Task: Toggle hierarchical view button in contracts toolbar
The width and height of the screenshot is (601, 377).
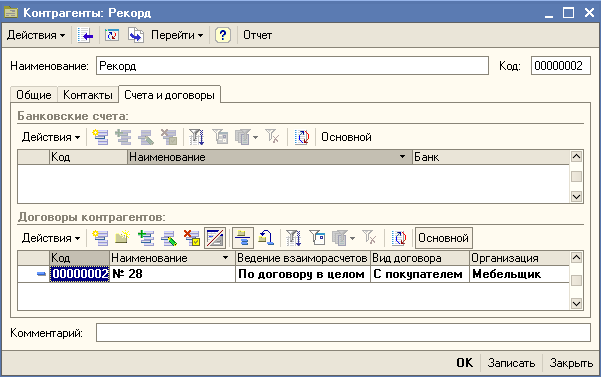Action: 243,238
